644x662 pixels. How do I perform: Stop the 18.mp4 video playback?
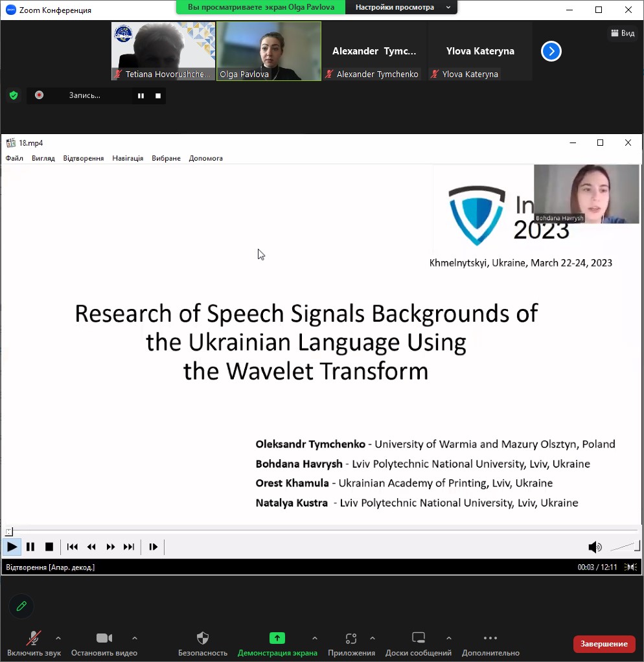[49, 547]
